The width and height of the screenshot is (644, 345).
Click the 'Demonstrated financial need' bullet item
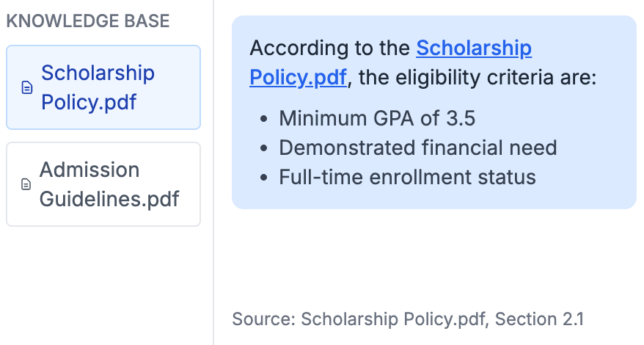click(x=417, y=148)
